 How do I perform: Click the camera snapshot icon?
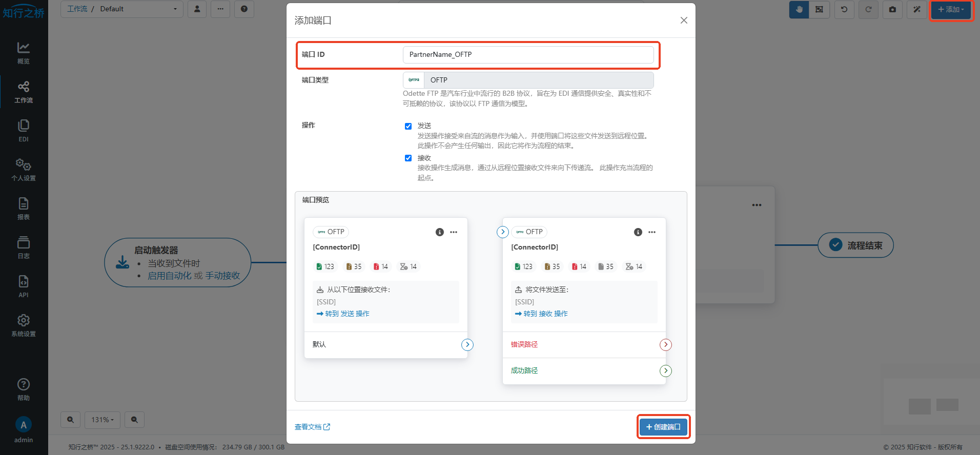click(x=892, y=10)
